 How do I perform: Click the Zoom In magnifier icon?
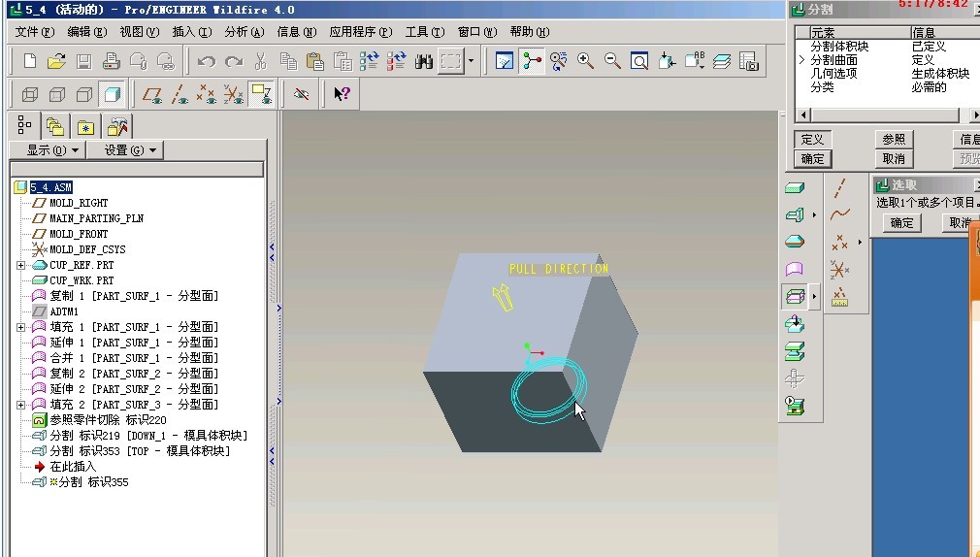585,60
